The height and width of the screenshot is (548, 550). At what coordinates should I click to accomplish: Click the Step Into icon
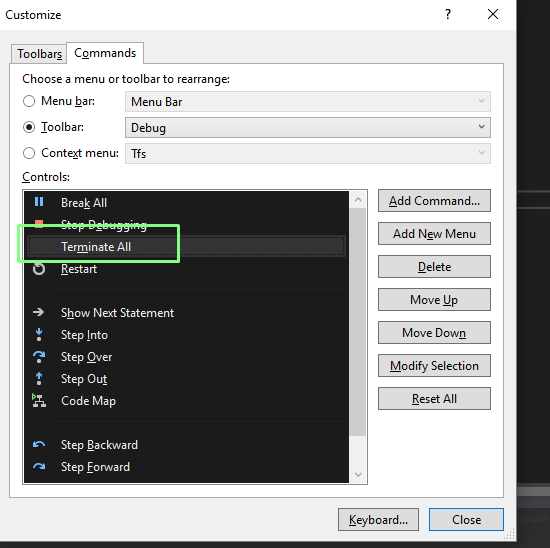coord(39,335)
